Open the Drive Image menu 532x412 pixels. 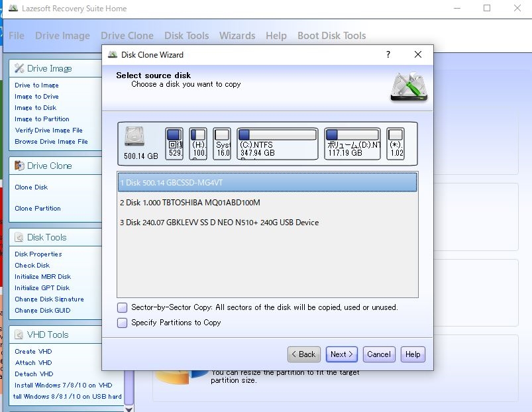click(63, 36)
